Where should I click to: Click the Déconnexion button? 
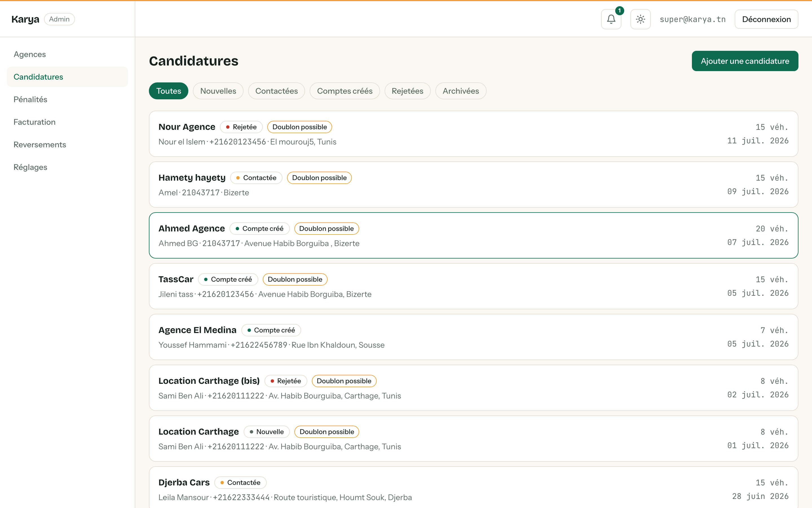click(x=766, y=19)
